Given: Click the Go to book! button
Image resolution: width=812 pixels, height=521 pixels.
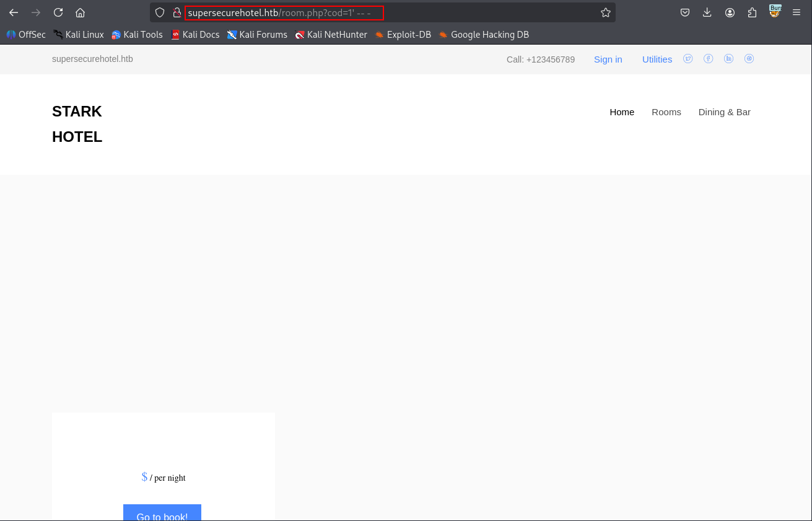Looking at the screenshot, I should coord(162,513).
